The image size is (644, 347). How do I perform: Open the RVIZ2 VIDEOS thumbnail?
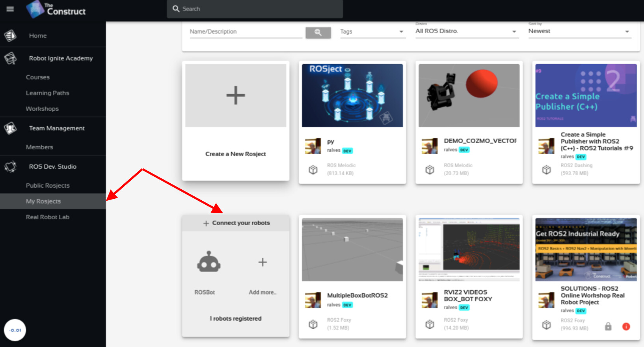click(x=469, y=250)
